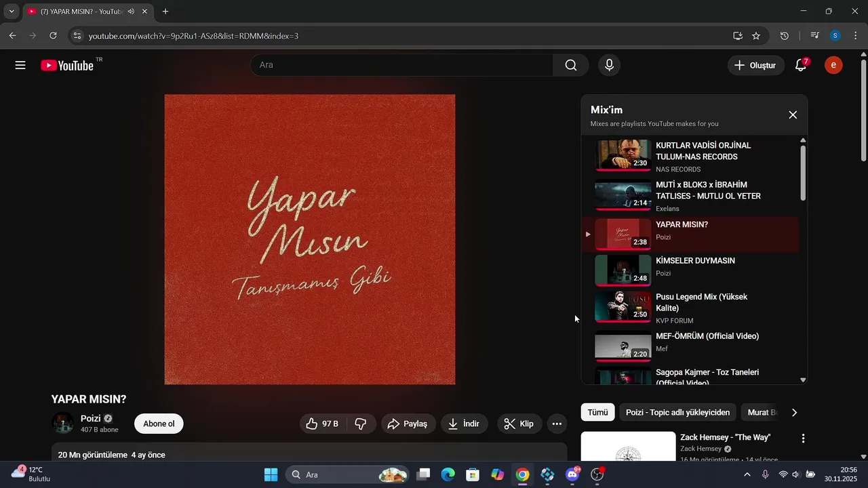Open the Chrome history clock icon

click(785, 35)
